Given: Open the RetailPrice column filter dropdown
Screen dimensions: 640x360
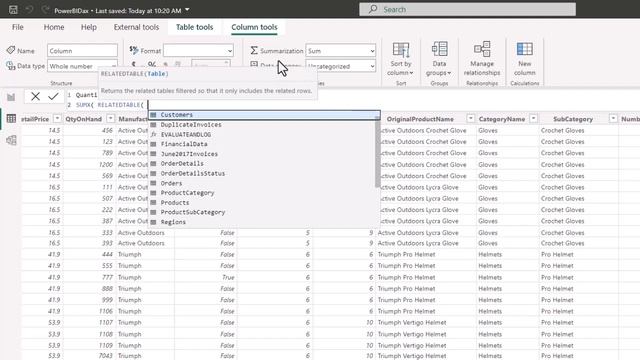Looking at the screenshot, I should (x=57, y=118).
